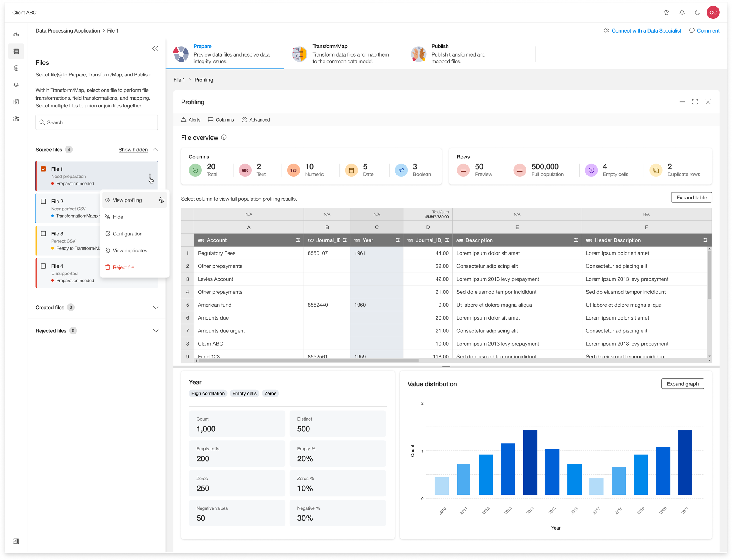Click the notification bell icon
The height and width of the screenshot is (560, 732).
[682, 13]
